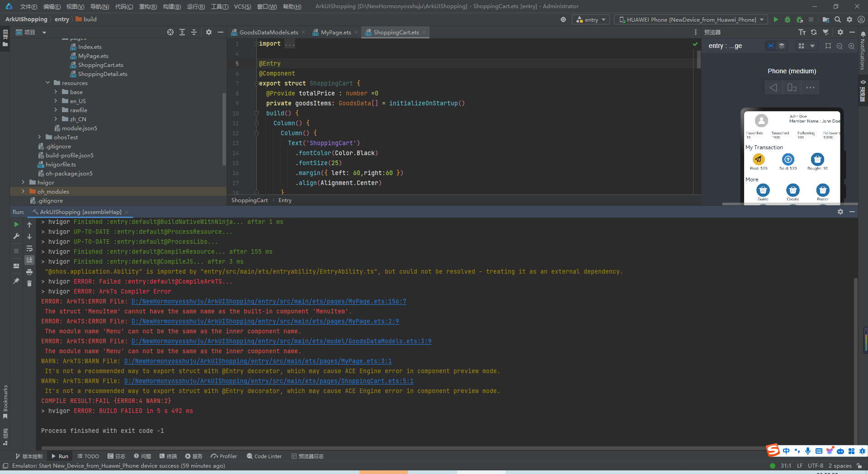Switch to GoodsDataModels.ets tab
Screen dimensions: 868x474
269,32
